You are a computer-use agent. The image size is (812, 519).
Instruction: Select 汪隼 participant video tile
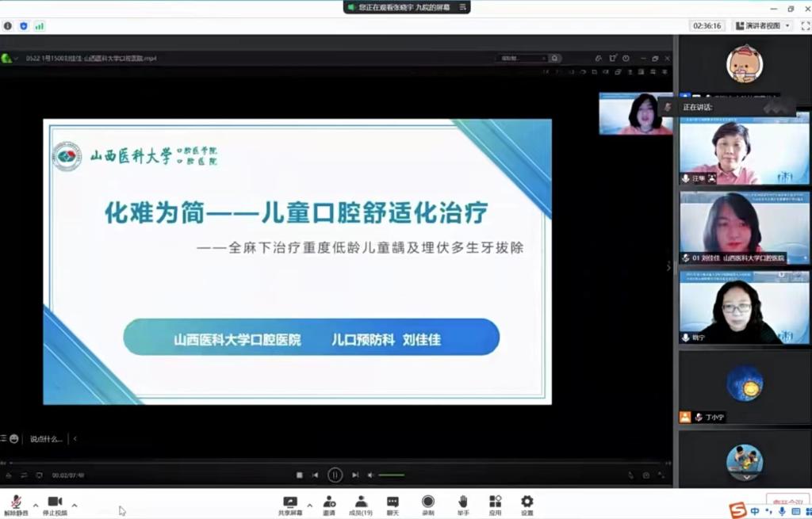tap(744, 149)
